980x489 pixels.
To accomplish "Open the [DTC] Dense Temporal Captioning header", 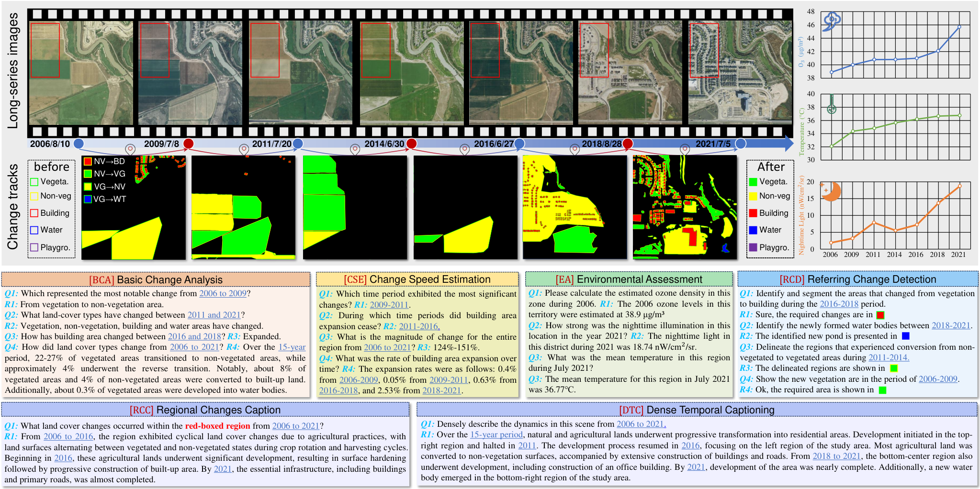I will point(697,410).
